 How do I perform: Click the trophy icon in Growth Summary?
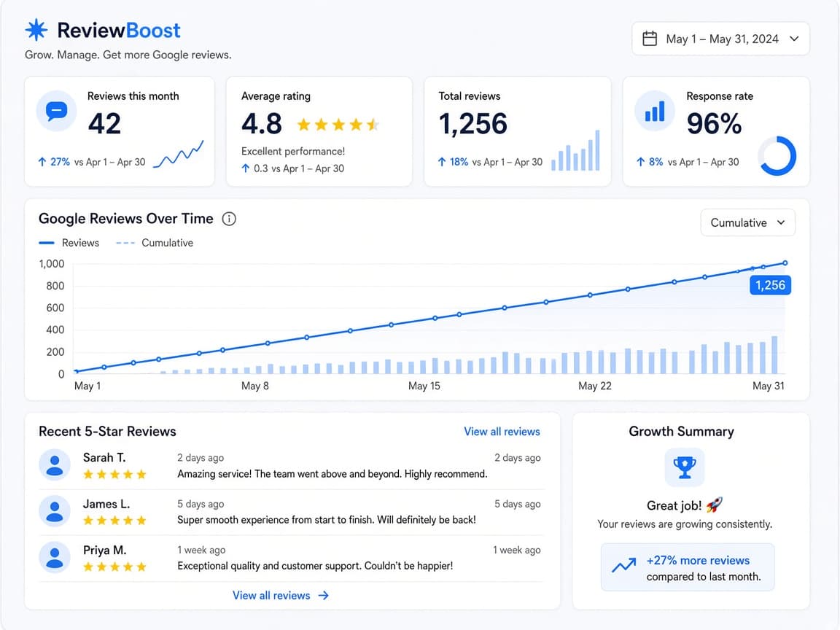pyautogui.click(x=684, y=467)
